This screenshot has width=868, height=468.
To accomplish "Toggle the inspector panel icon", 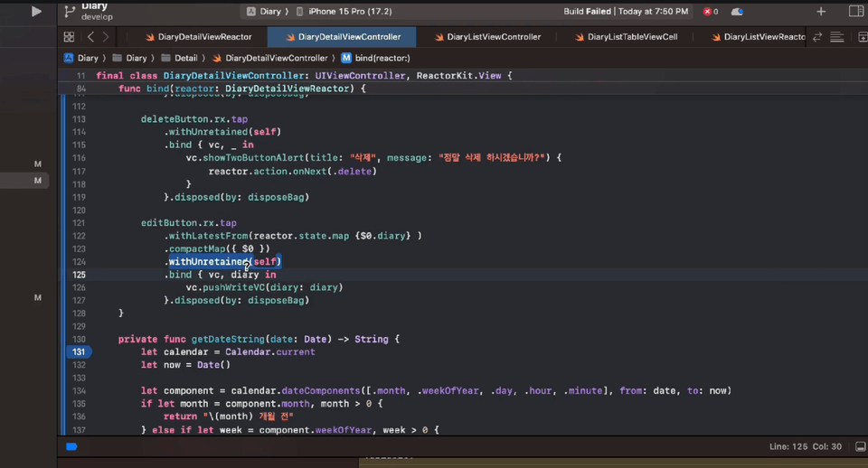I will point(855,11).
